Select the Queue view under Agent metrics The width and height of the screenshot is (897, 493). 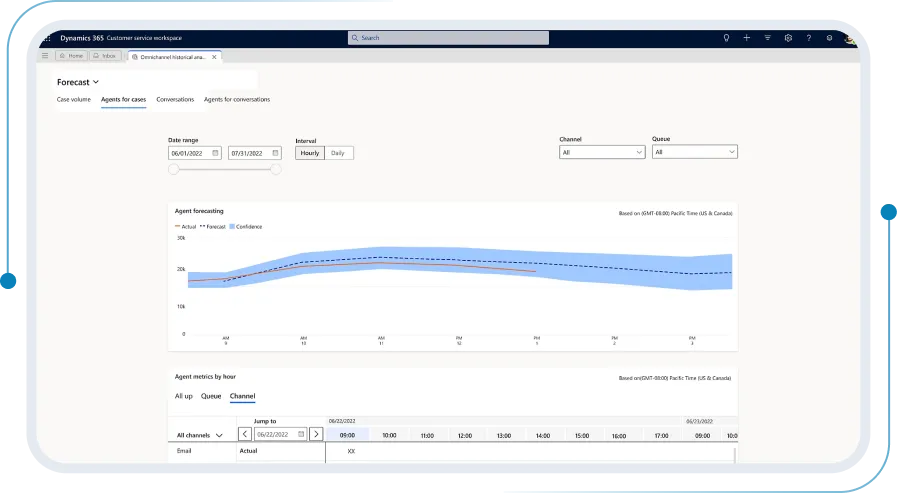click(x=211, y=396)
